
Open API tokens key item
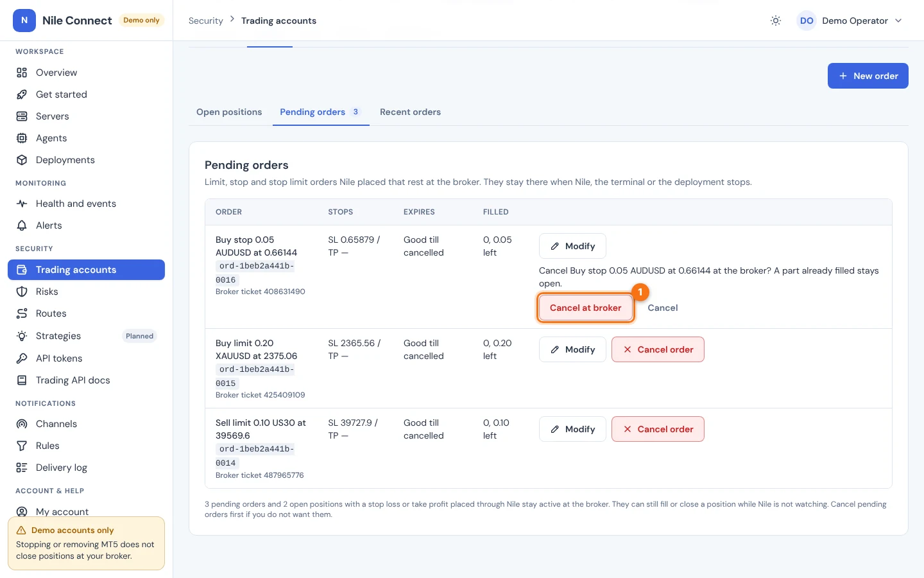click(86, 358)
